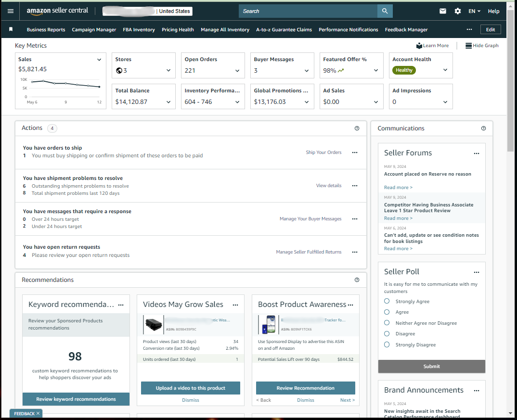Click the Featured Offer trend arrow icon
This screenshot has height=420, width=517.
341,71
